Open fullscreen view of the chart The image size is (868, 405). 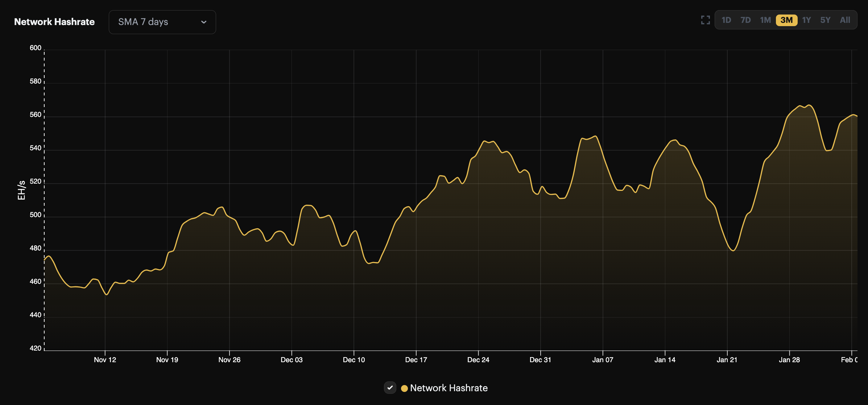pos(705,20)
